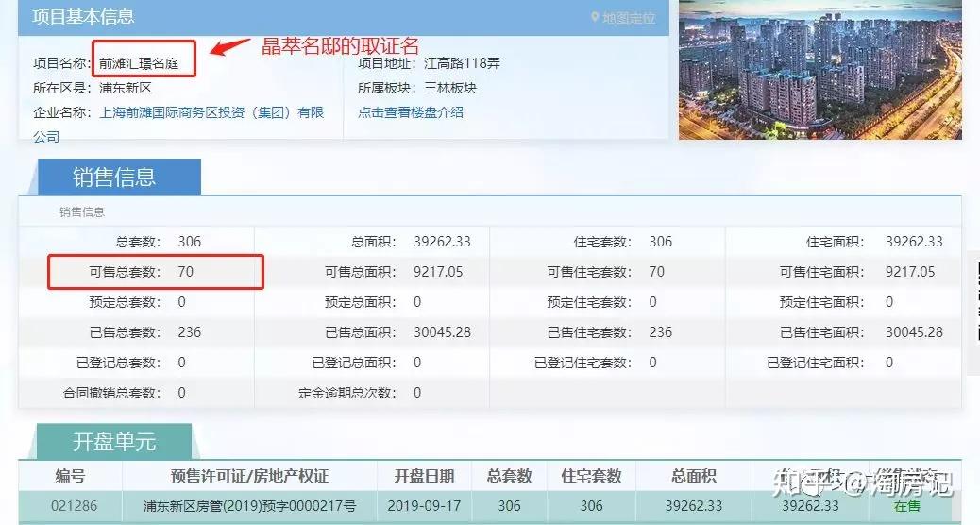Viewport: 980px width, 525px height.
Task: Click the 定金逾期总次数 label
Action: click(346, 393)
